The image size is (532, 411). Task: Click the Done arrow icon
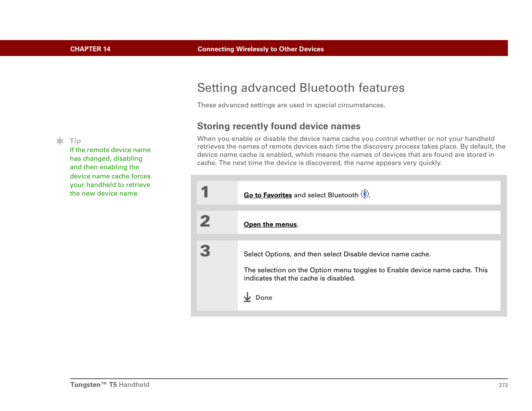click(247, 297)
